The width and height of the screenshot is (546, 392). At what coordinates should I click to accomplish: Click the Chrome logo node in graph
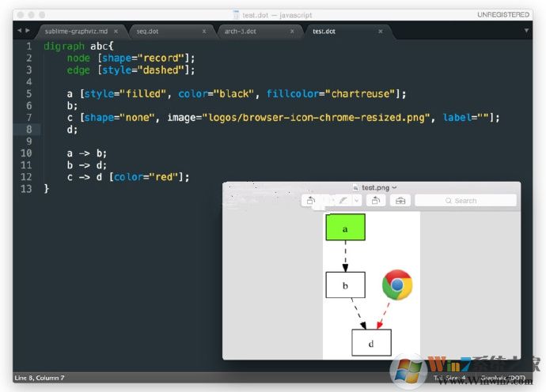(397, 285)
